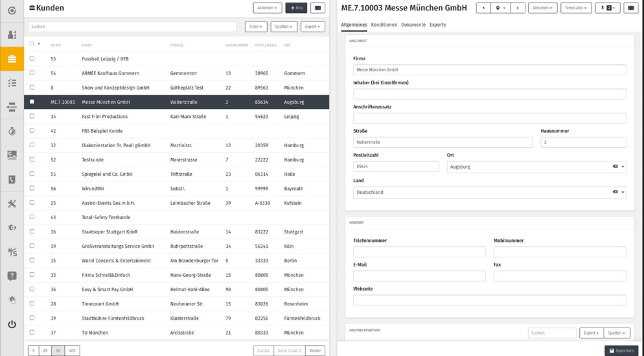Image resolution: width=644 pixels, height=356 pixels.
Task: Open Export dropdown in Ansprechpartner section
Action: coord(592,333)
